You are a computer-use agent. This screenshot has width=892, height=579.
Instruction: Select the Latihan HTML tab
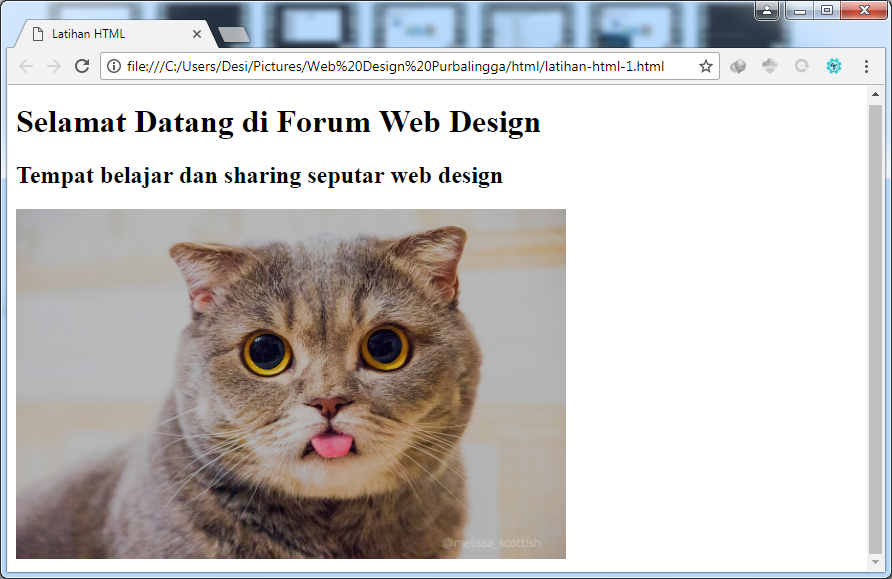(x=115, y=34)
